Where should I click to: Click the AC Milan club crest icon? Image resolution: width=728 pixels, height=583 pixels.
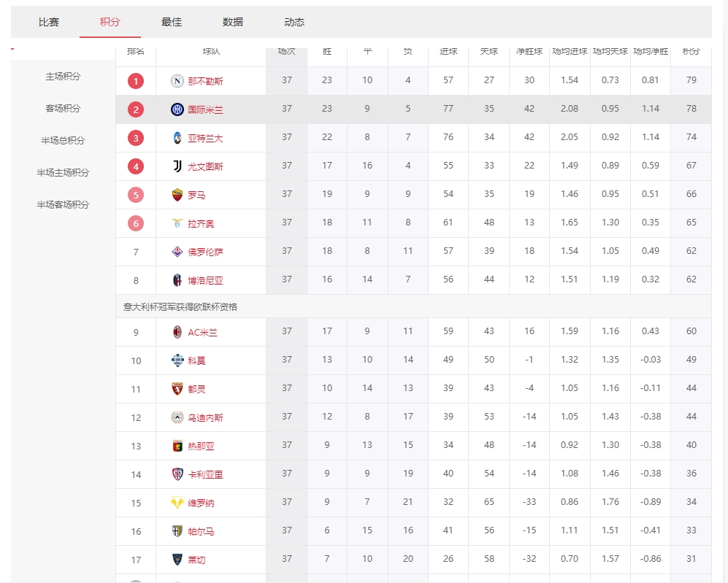coord(177,332)
